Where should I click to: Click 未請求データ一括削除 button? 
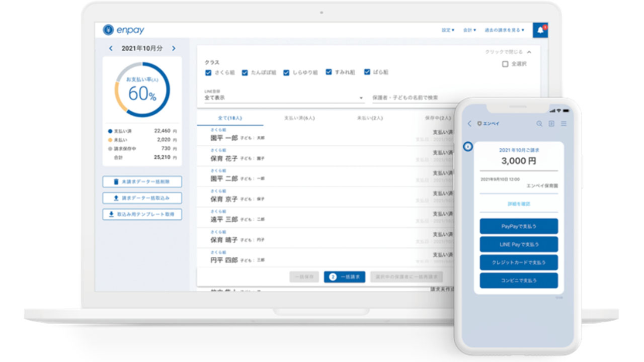pyautogui.click(x=142, y=182)
